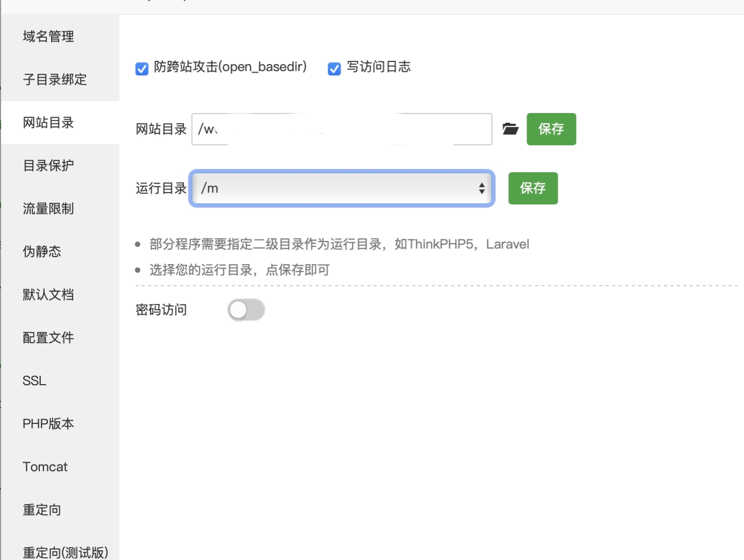Switch to the PHP版本 tab
The width and height of the screenshot is (744, 560).
point(48,423)
